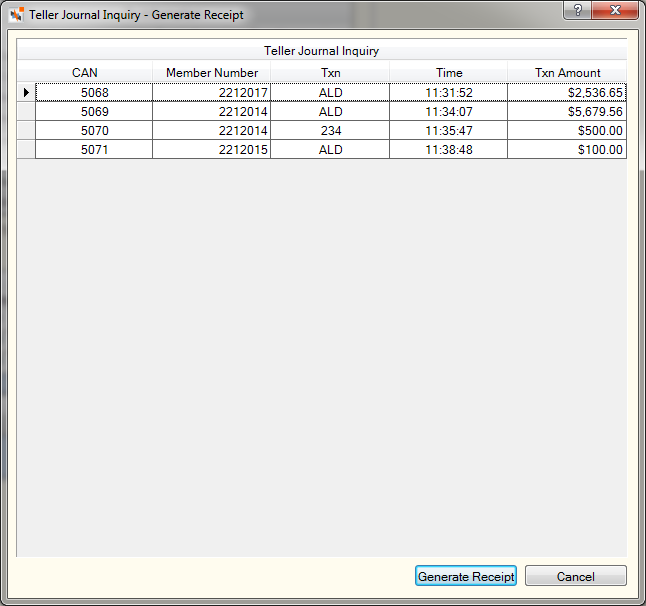Click the ALD Txn cell in row 5068
Image resolution: width=646 pixels, height=606 pixels.
tap(330, 92)
